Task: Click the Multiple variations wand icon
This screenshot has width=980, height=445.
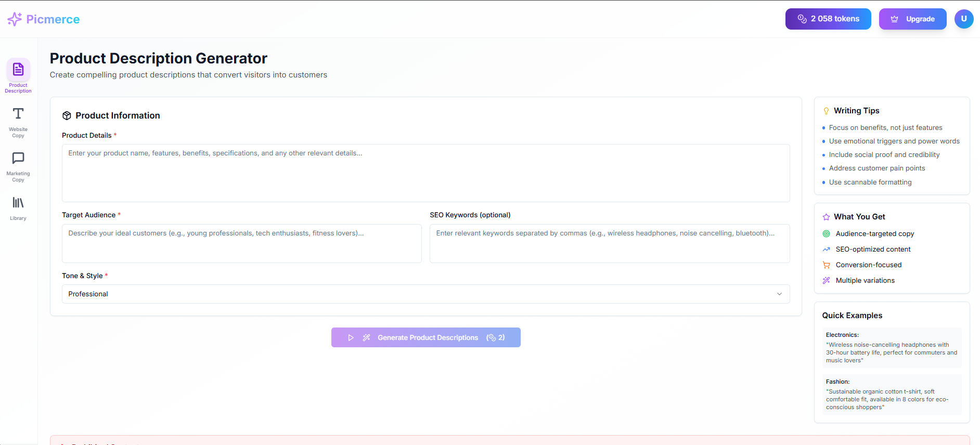Action: 826,281
